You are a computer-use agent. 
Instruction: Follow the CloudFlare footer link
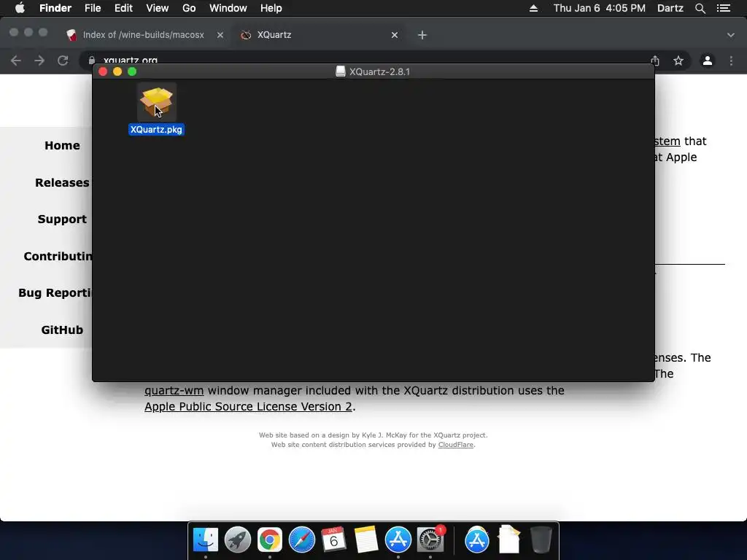[x=455, y=445]
